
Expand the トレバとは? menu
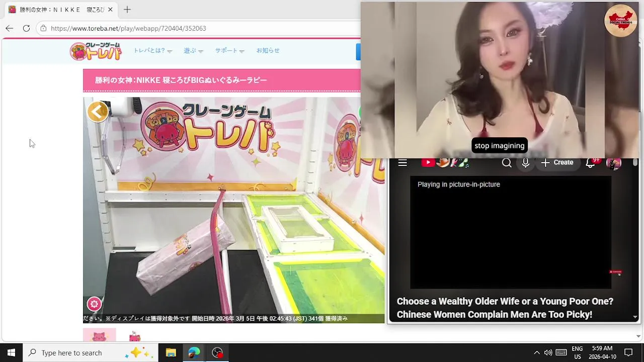click(x=152, y=50)
